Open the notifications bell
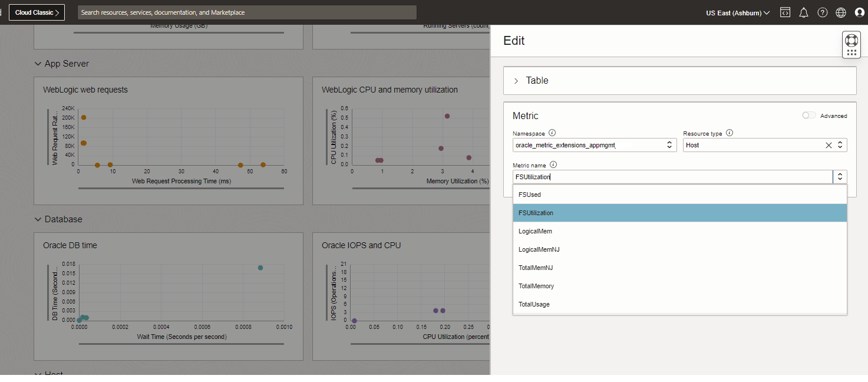 (804, 12)
